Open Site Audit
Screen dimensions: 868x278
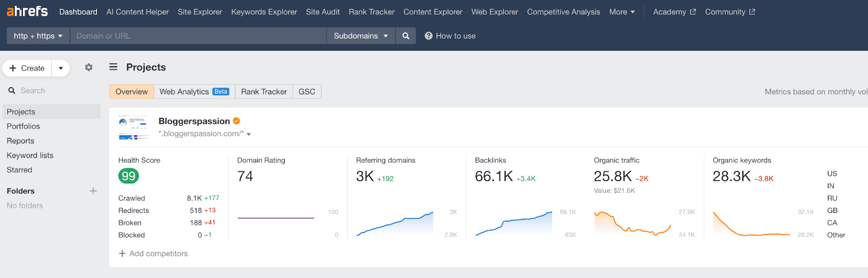pos(323,11)
